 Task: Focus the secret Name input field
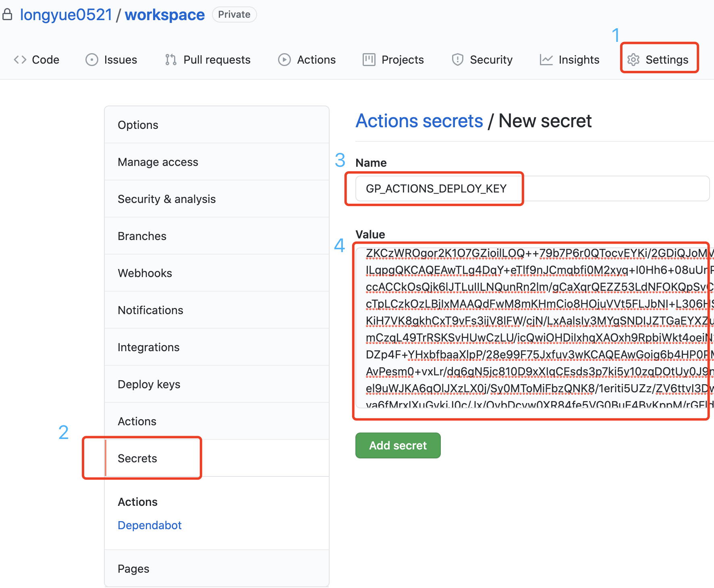pyautogui.click(x=532, y=188)
